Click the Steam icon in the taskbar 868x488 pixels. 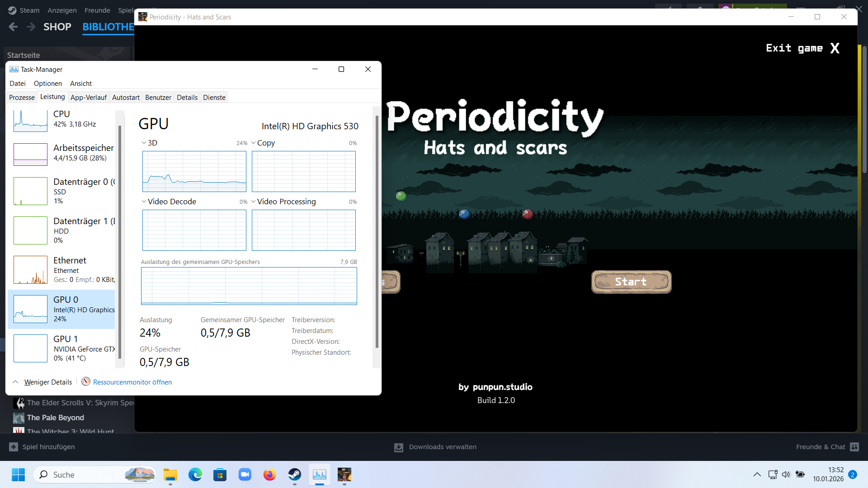(295, 474)
